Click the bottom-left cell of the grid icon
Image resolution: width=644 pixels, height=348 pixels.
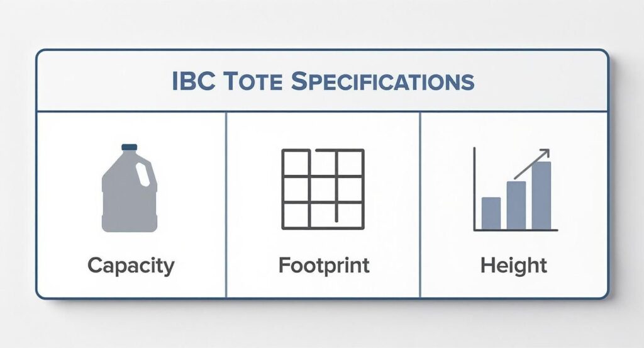pyautogui.click(x=296, y=215)
